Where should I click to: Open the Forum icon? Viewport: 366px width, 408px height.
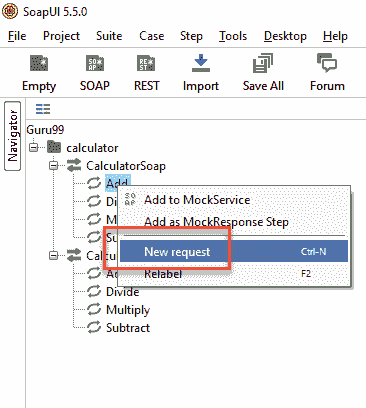tap(327, 63)
